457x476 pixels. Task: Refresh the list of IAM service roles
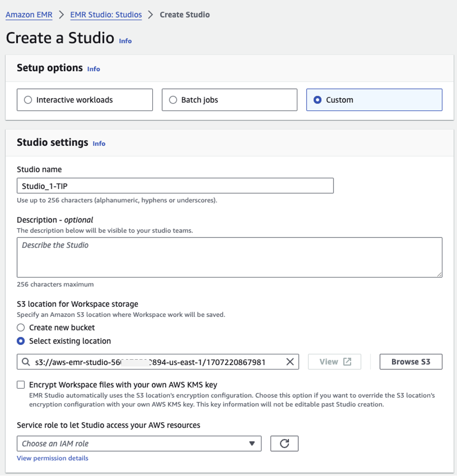[284, 443]
